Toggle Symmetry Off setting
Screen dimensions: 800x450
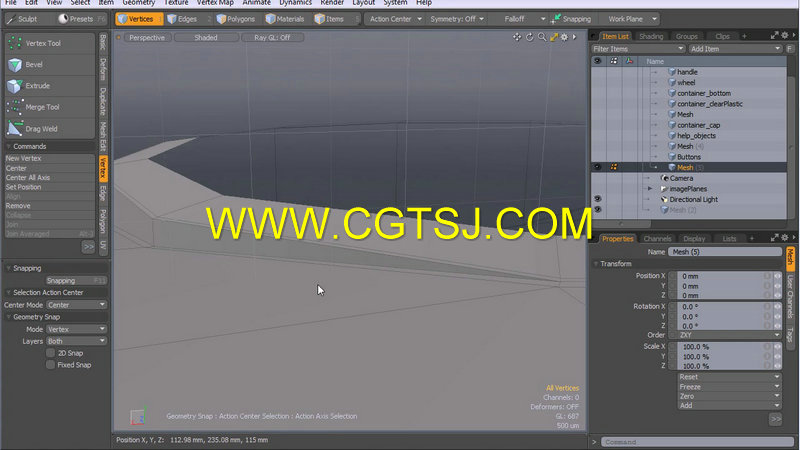[x=457, y=19]
